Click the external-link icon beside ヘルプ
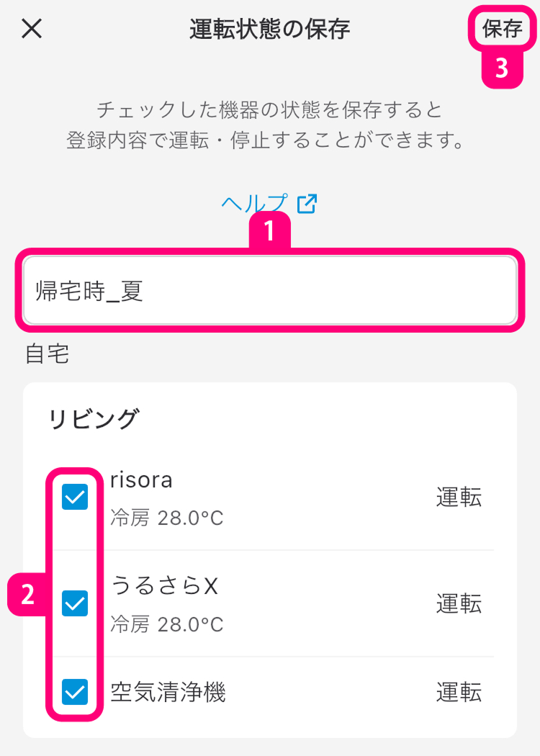The height and width of the screenshot is (756, 540). pyautogui.click(x=307, y=204)
